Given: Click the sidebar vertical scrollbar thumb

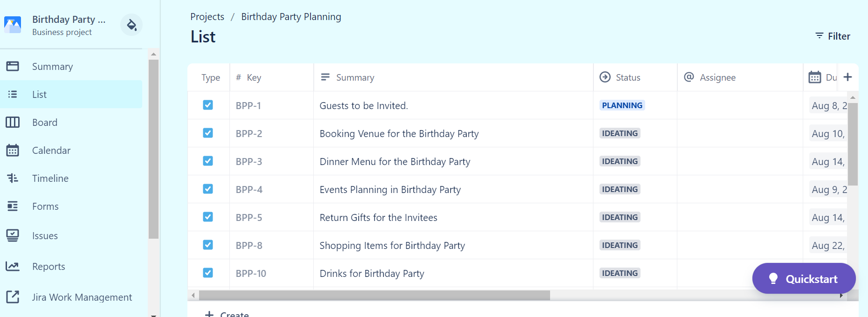Looking at the screenshot, I should coord(153,149).
